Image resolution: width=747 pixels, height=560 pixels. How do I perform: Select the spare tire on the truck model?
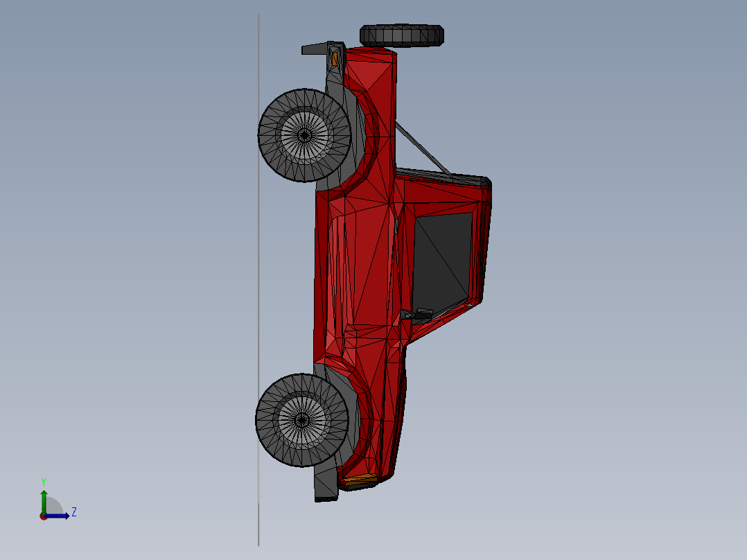tap(402, 36)
